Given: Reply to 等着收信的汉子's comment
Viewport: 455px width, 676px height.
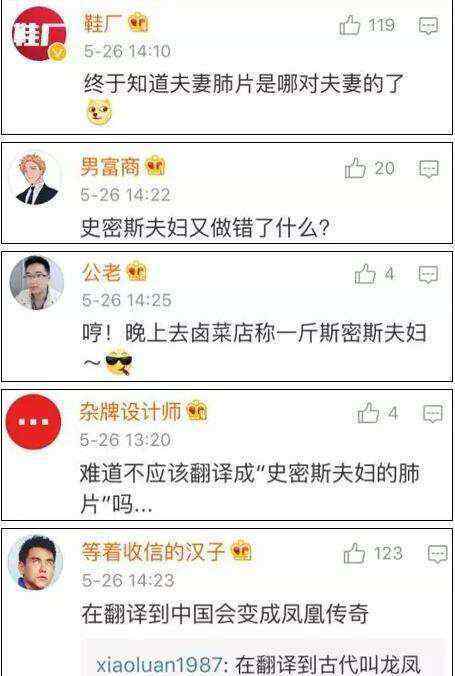Looking at the screenshot, I should (438, 554).
